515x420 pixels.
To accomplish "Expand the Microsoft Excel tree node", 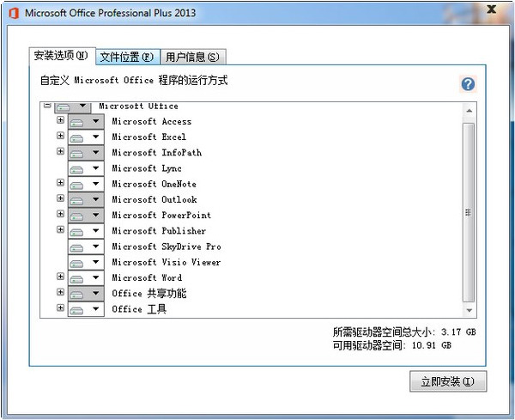I will coord(60,136).
